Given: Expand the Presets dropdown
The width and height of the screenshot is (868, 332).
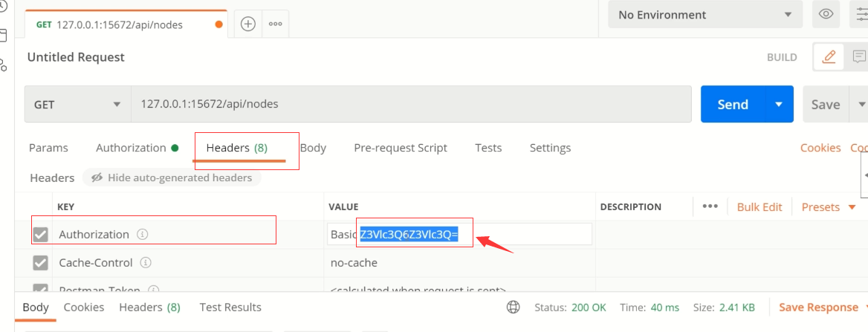Looking at the screenshot, I should pos(829,207).
